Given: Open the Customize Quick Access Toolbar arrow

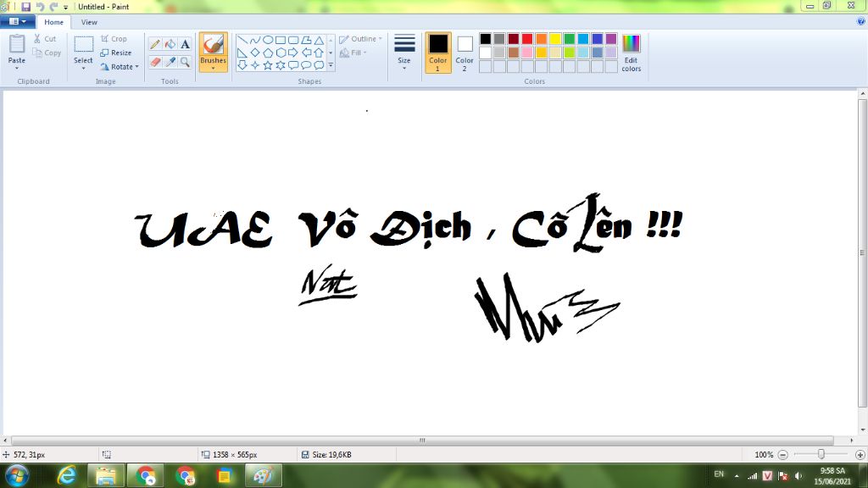Looking at the screenshot, I should click(65, 7).
